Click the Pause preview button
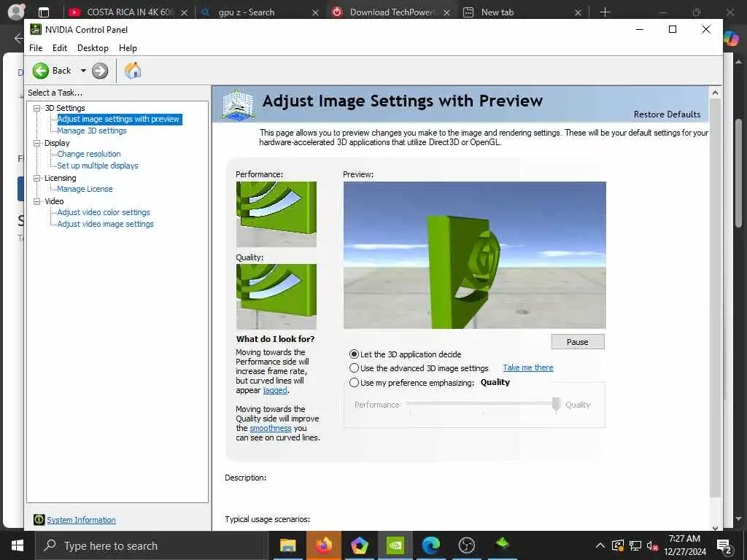Viewport: 747px width, 560px height. [578, 342]
